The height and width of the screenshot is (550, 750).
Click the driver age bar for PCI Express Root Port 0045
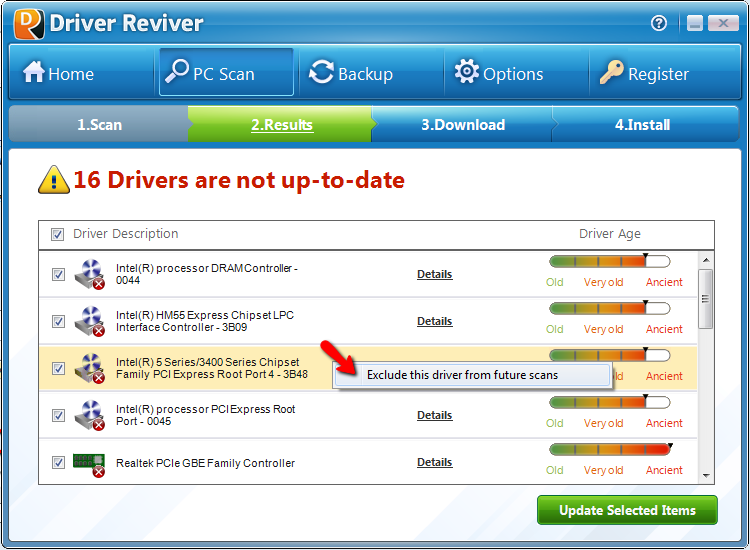tap(609, 402)
